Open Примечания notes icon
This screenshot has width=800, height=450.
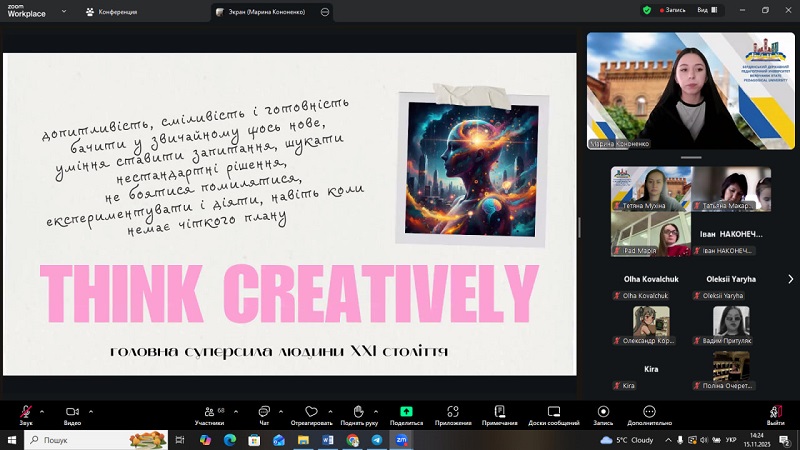[x=500, y=411]
